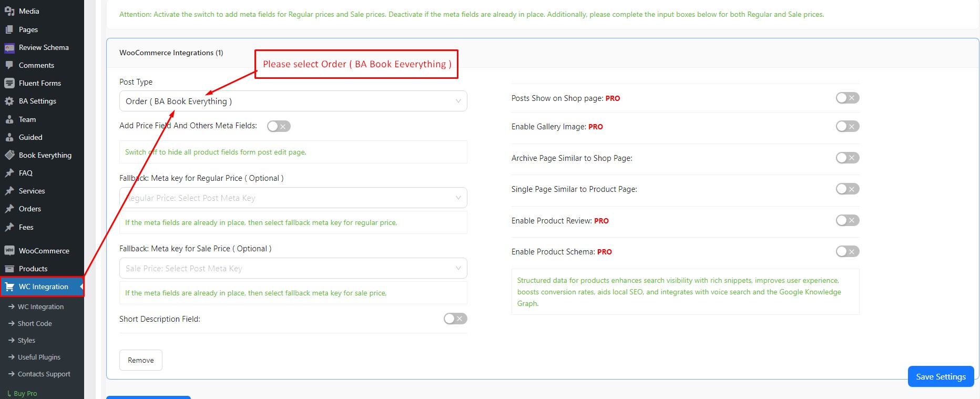
Task: Open the Contacts Support submenu link
Action: [x=44, y=374]
